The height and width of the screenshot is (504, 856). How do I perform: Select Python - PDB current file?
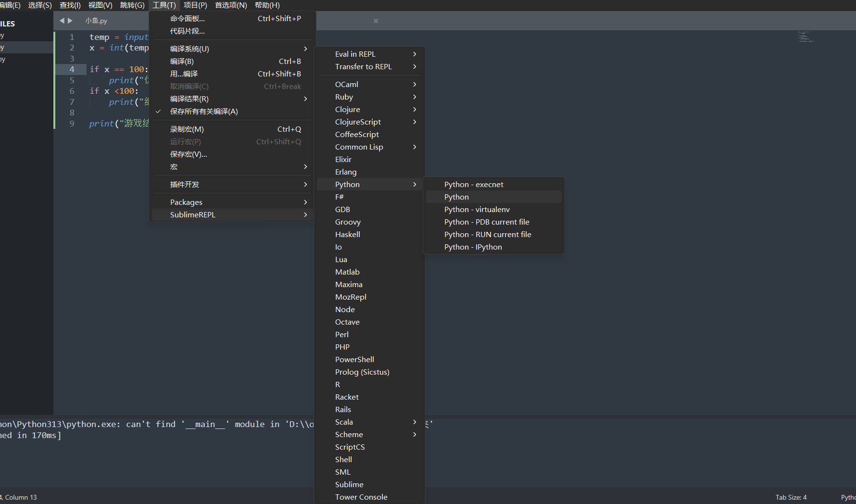[x=493, y=222]
